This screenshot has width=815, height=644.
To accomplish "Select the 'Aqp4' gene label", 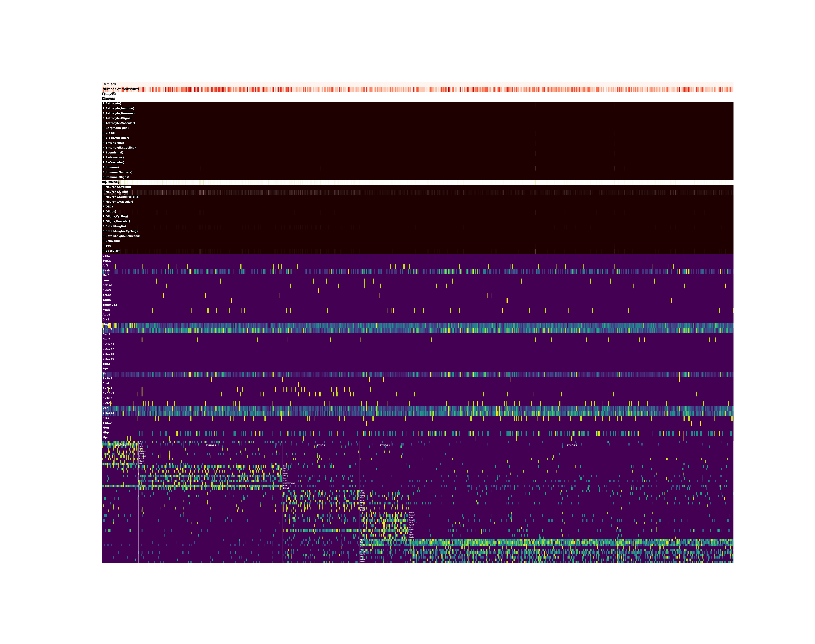I will click(106, 315).
